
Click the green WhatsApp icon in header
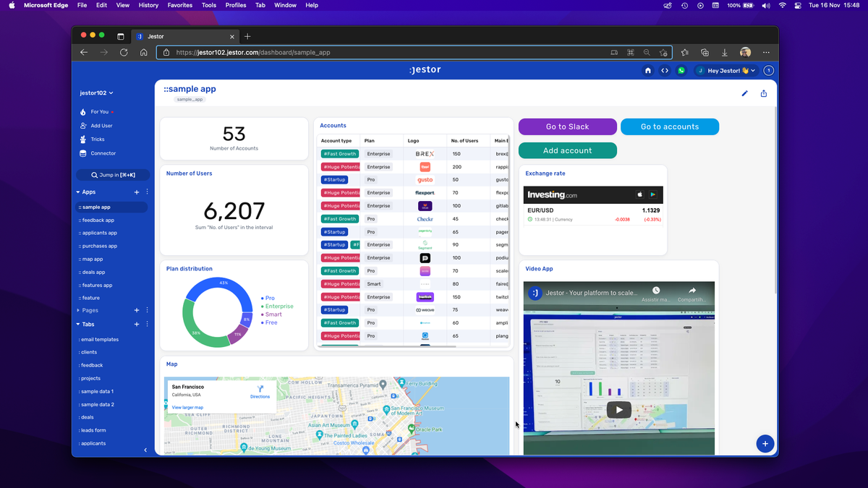click(681, 69)
